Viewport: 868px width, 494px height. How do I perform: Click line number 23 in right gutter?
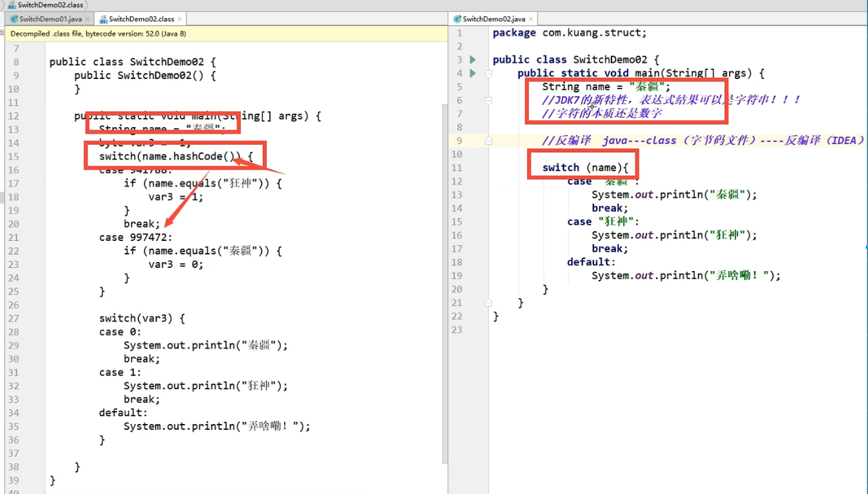pos(457,330)
